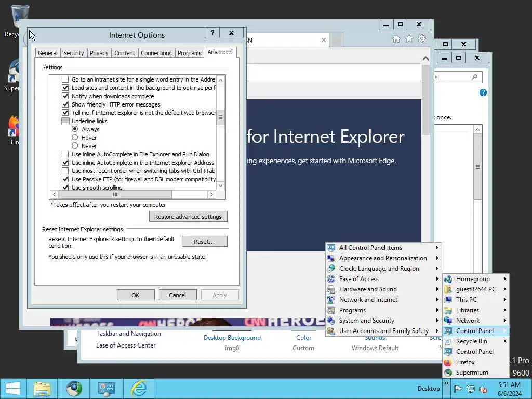Switch to the Privacy tab
The height and width of the screenshot is (399, 532).
click(99, 53)
